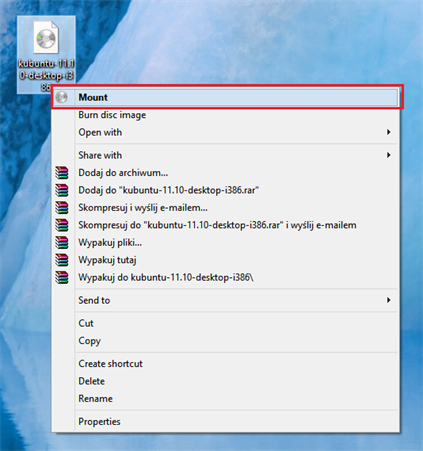
Task: Click WinRAR icon beside Wypakuj tutaj
Action: pyautogui.click(x=62, y=260)
